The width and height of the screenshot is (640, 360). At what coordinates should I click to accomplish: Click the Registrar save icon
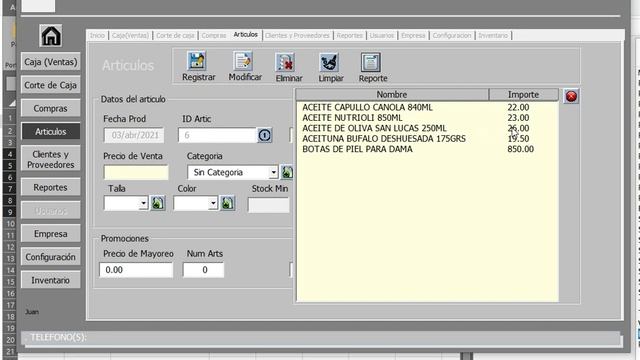coord(197,60)
